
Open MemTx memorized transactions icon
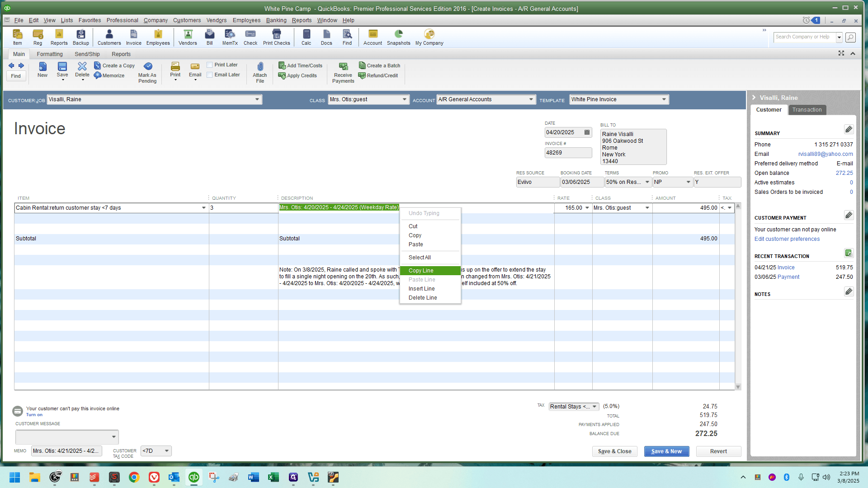pos(230,37)
